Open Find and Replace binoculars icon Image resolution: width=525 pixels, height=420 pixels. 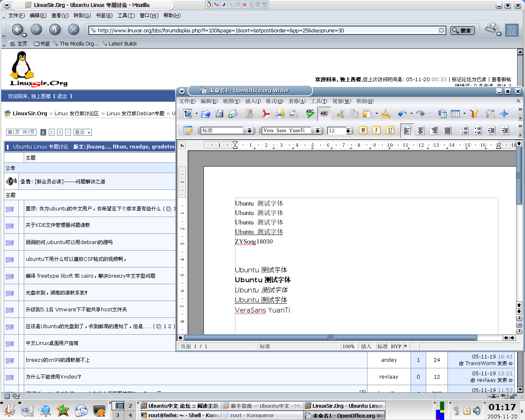(x=490, y=114)
